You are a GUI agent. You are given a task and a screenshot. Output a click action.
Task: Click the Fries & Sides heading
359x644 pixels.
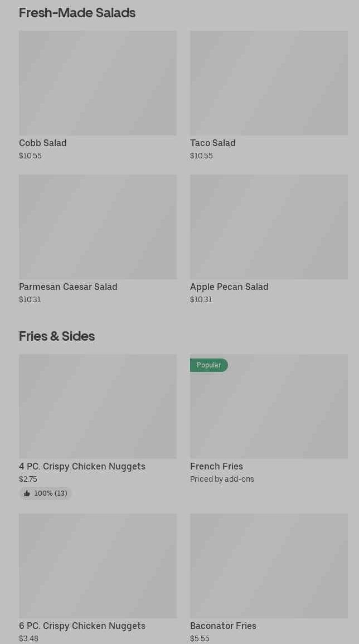point(57,336)
